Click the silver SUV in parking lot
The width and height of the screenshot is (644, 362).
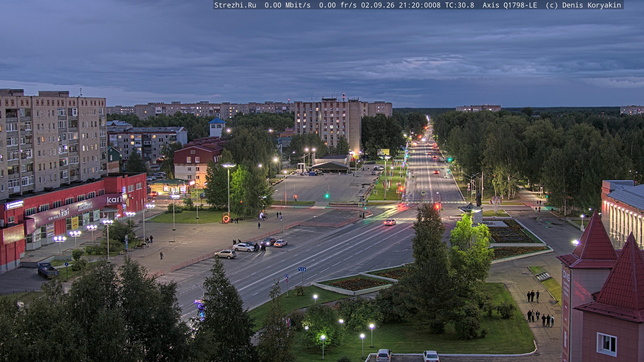click(x=226, y=254)
